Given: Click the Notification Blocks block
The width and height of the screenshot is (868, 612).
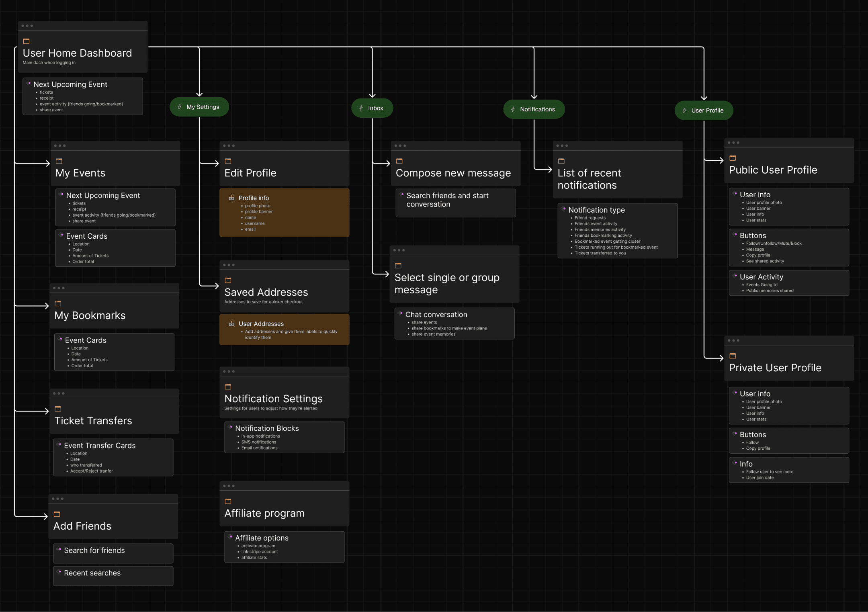Looking at the screenshot, I should tap(267, 428).
